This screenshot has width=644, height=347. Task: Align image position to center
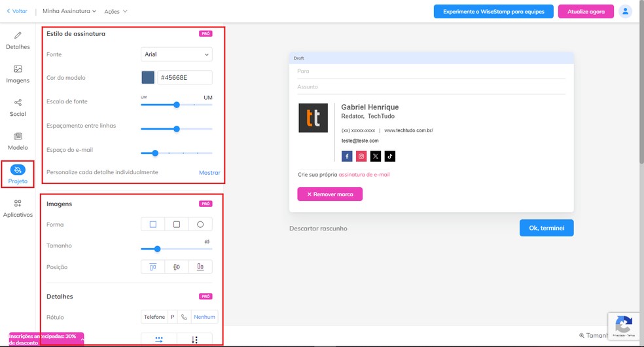tap(177, 267)
